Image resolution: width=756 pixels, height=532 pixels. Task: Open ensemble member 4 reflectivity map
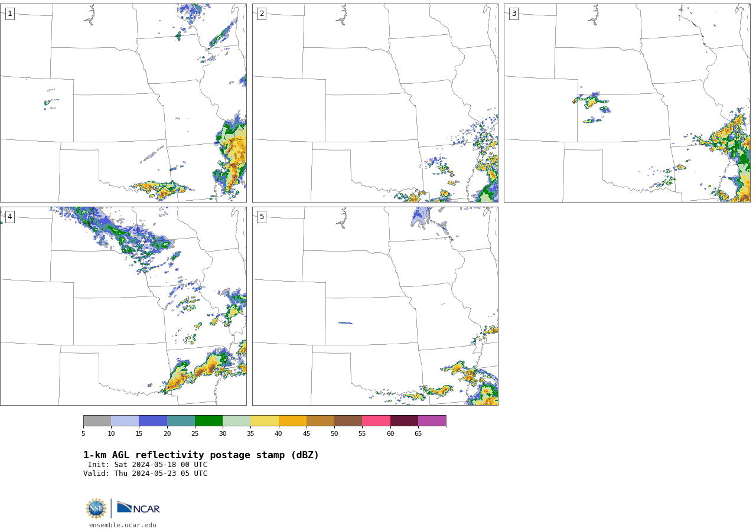point(123,306)
